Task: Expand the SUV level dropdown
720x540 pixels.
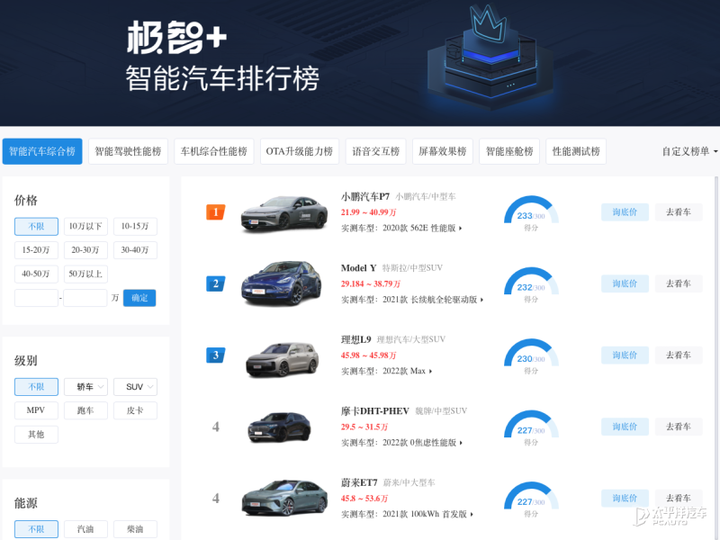Action: pyautogui.click(x=135, y=387)
